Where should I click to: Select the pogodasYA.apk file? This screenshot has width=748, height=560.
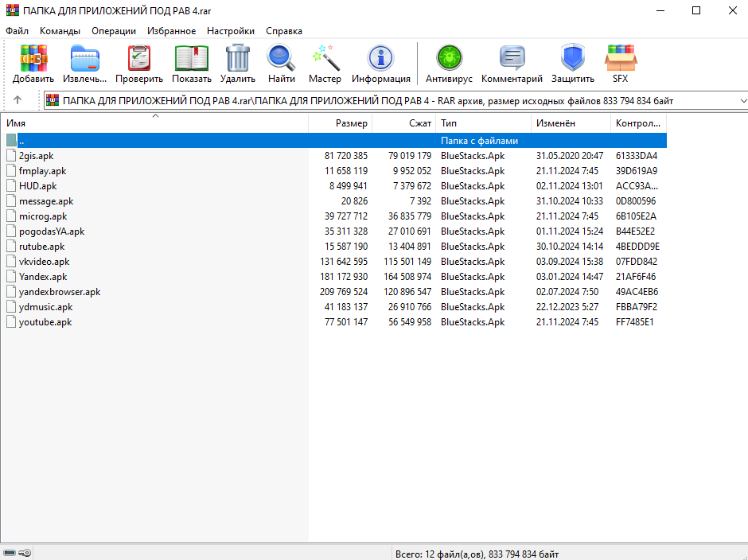[x=52, y=231]
